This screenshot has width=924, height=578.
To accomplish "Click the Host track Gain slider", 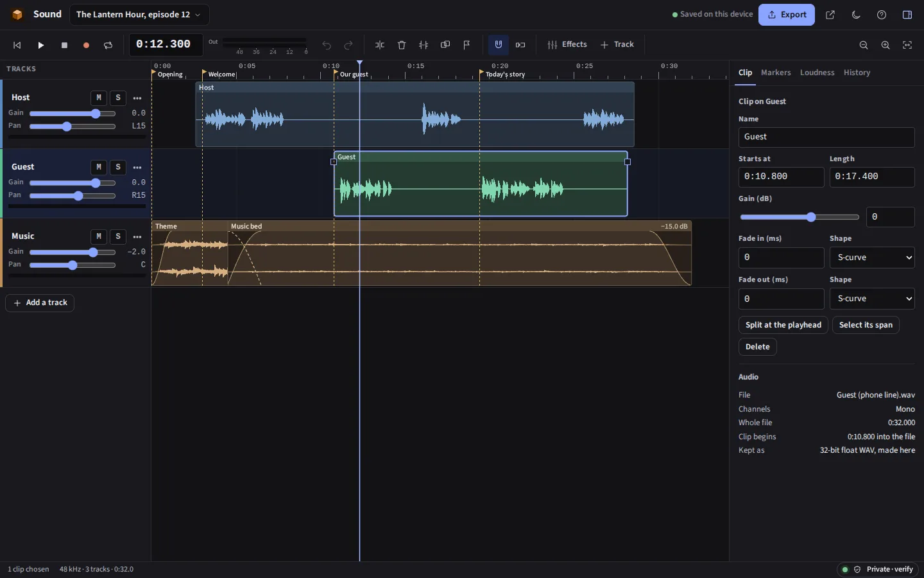I will point(73,114).
